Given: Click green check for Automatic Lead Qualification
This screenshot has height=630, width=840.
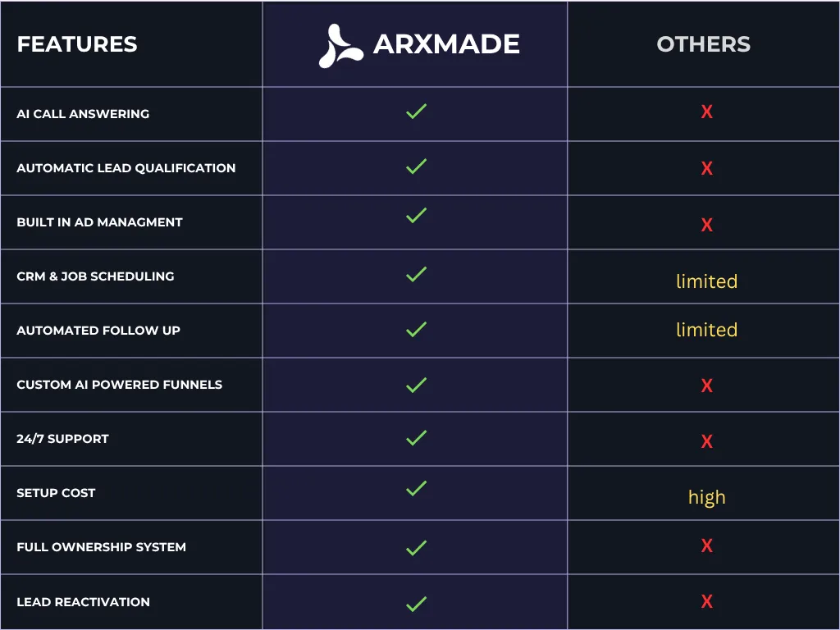Looking at the screenshot, I should coord(416,166).
